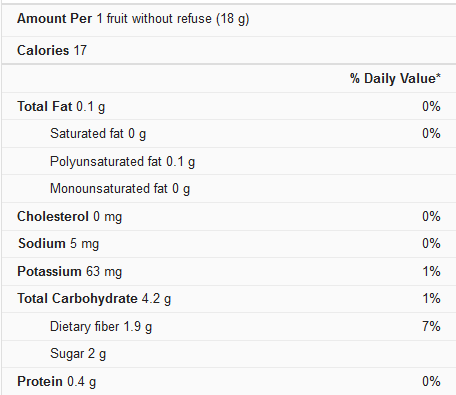Click the % Daily Value* header
This screenshot has height=395, width=456.
[x=395, y=79]
